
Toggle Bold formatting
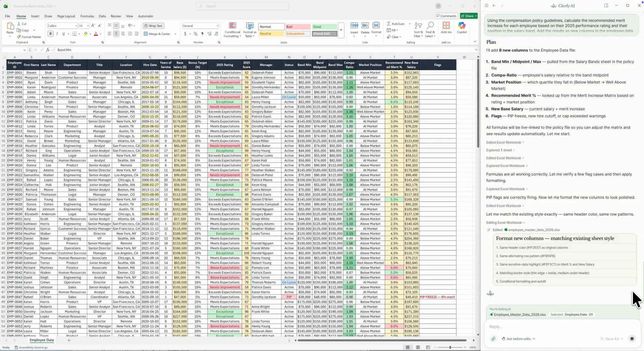tap(50, 34)
